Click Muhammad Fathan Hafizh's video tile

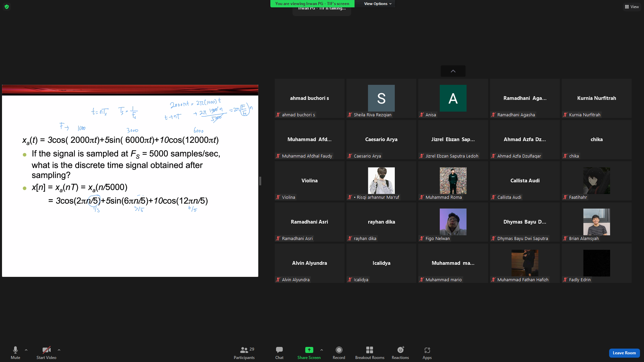(x=525, y=263)
